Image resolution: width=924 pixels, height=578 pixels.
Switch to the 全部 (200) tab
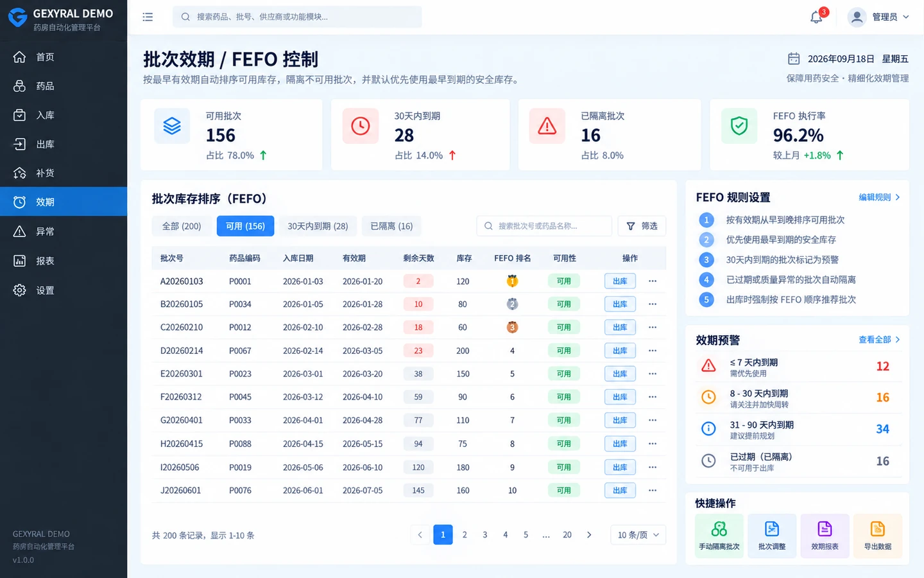click(182, 226)
